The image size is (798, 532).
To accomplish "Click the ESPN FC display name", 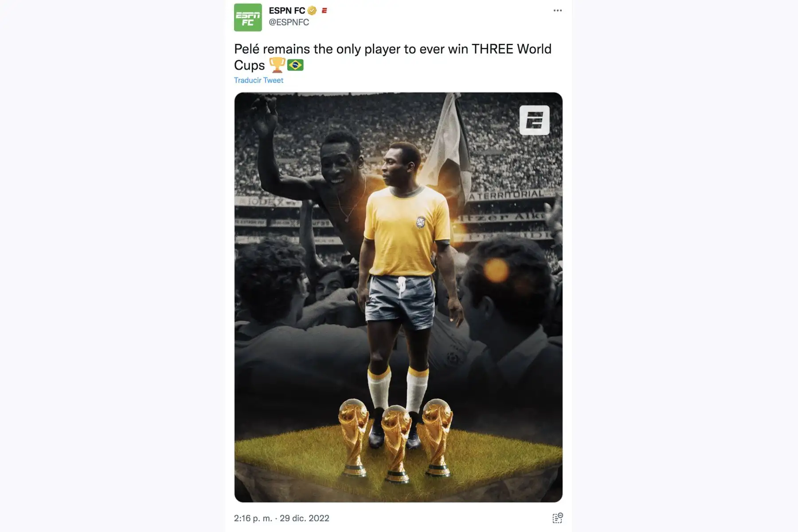I will pos(287,11).
